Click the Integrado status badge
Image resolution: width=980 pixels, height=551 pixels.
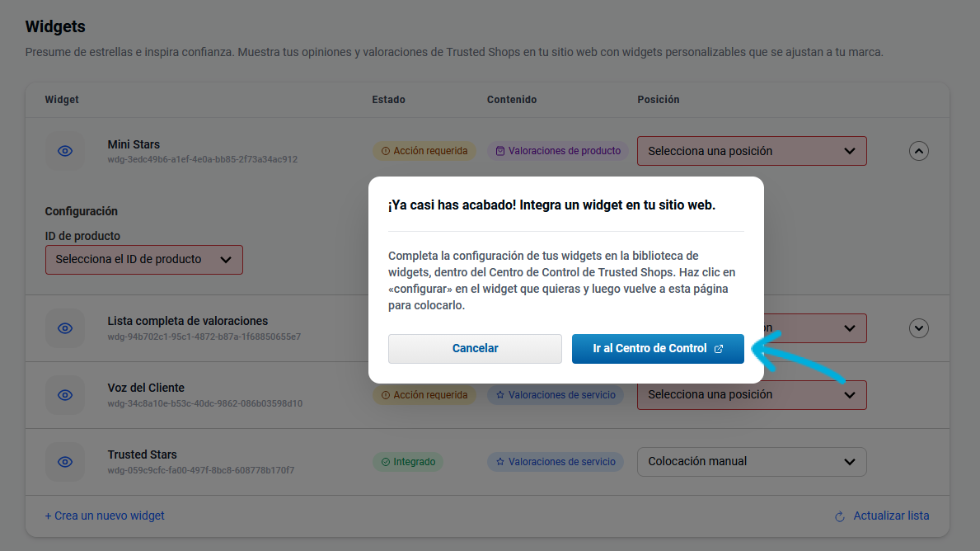click(408, 462)
